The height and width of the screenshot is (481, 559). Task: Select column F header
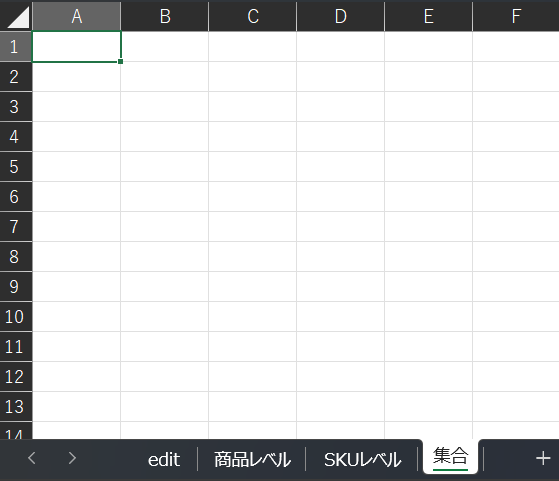click(x=516, y=16)
